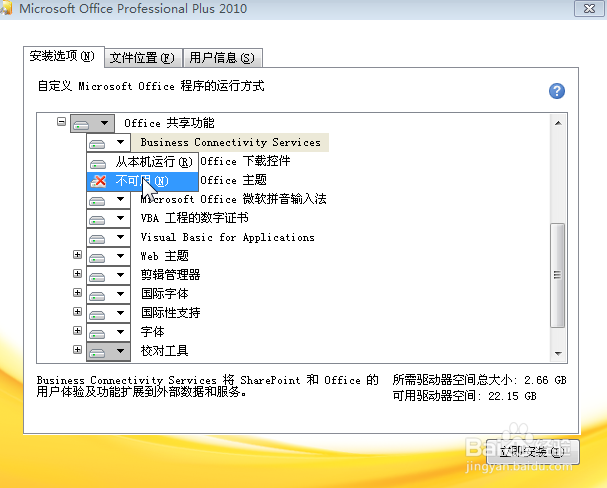Open install dropdown for Office 共享功能
Image resolution: width=607 pixels, height=488 pixels.
point(92,123)
